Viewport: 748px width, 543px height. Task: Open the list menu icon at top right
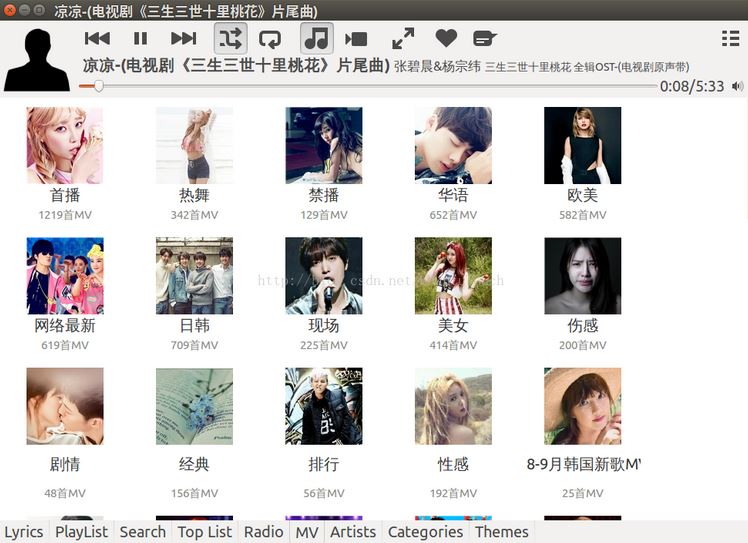click(x=730, y=38)
